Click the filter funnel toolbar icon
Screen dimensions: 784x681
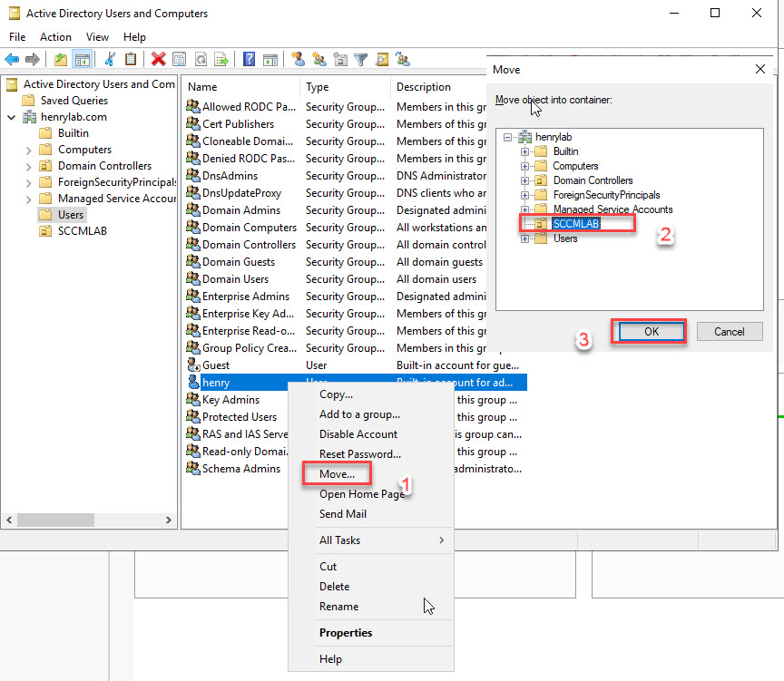[361, 60]
